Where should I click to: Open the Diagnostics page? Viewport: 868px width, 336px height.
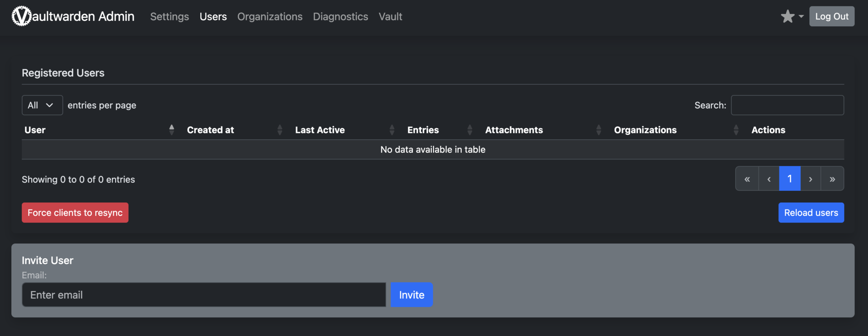pos(340,16)
